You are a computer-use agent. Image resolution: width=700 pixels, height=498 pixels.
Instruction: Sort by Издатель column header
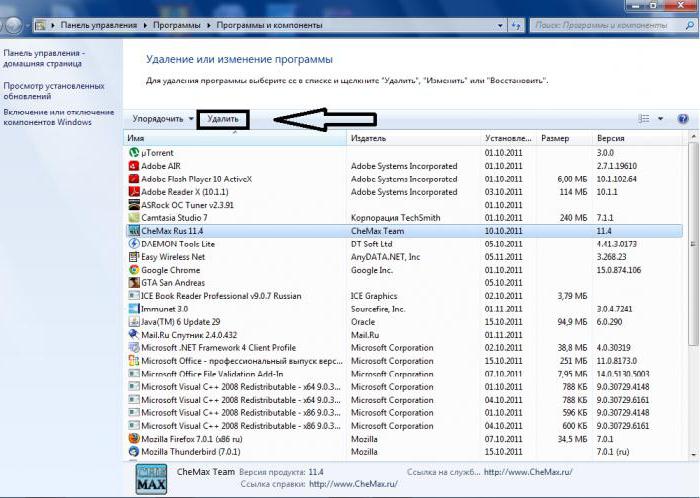[x=414, y=138]
